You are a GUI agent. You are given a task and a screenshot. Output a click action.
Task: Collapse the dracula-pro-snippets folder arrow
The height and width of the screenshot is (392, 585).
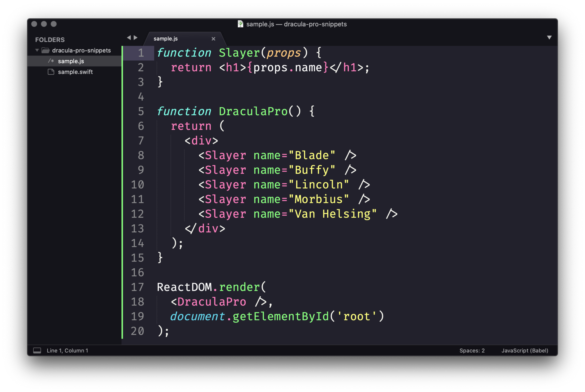pyautogui.click(x=37, y=50)
